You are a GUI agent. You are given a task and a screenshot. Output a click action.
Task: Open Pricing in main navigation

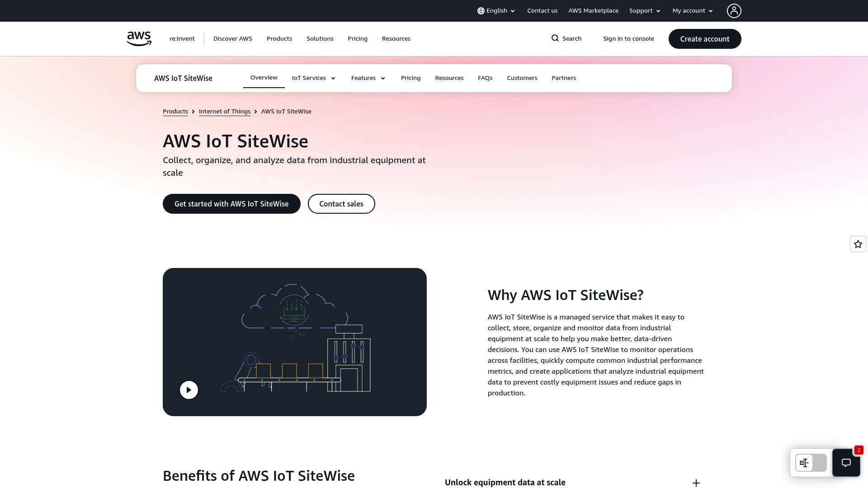click(358, 39)
